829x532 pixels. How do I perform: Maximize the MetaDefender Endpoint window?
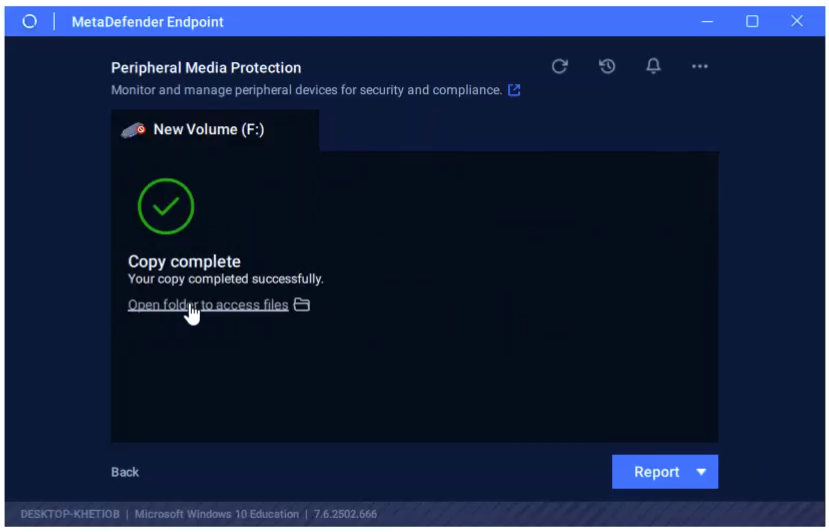[752, 21]
